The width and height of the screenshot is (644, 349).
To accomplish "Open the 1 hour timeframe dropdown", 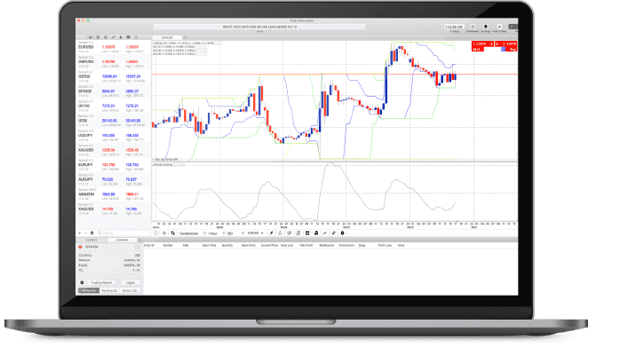I will [x=216, y=234].
